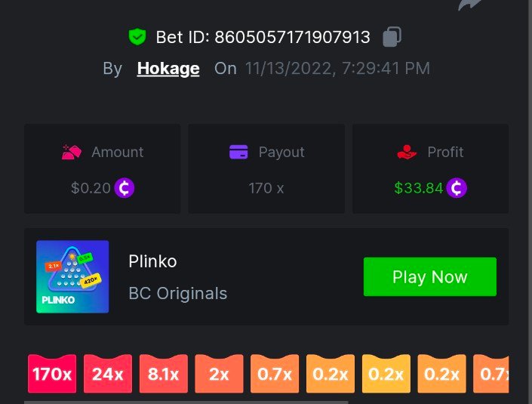Click the coin icon beside $0.20

(x=125, y=188)
